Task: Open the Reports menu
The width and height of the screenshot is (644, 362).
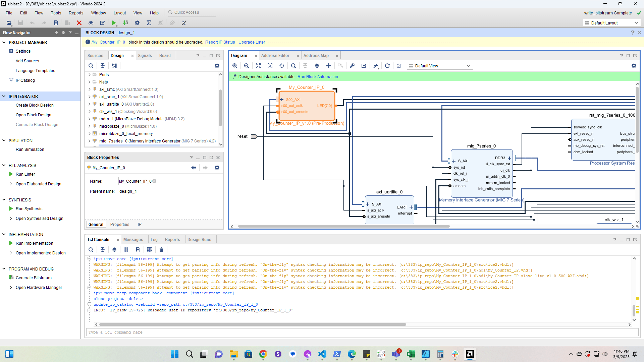Action: [76, 13]
